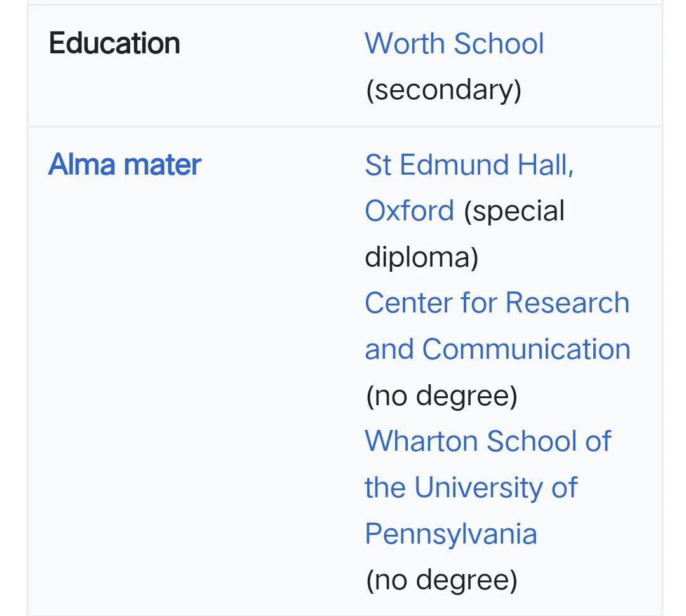Viewport: 686px width, 616px height.
Task: Click the "diploma)" text
Action: (x=421, y=257)
